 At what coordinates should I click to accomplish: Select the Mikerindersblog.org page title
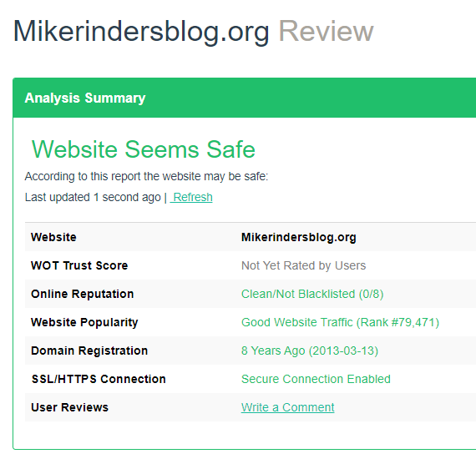click(x=141, y=32)
